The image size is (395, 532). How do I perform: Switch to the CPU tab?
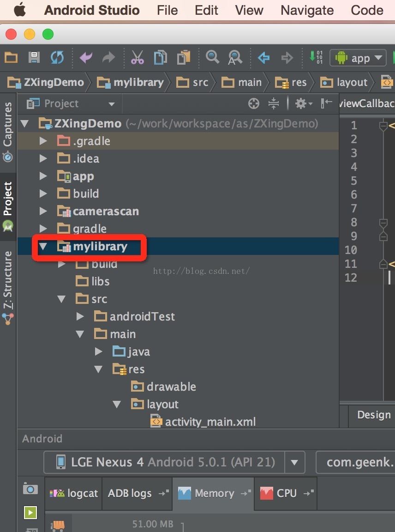286,493
